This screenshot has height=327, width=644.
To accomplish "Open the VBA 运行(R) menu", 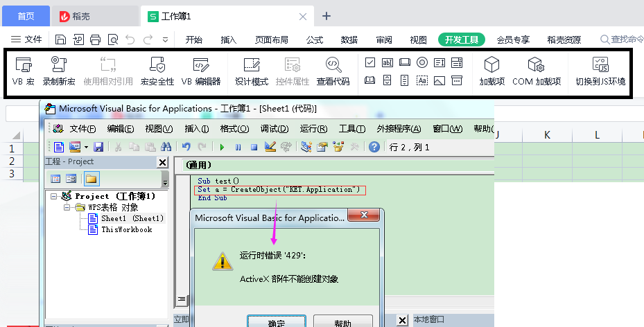I will click(x=313, y=129).
